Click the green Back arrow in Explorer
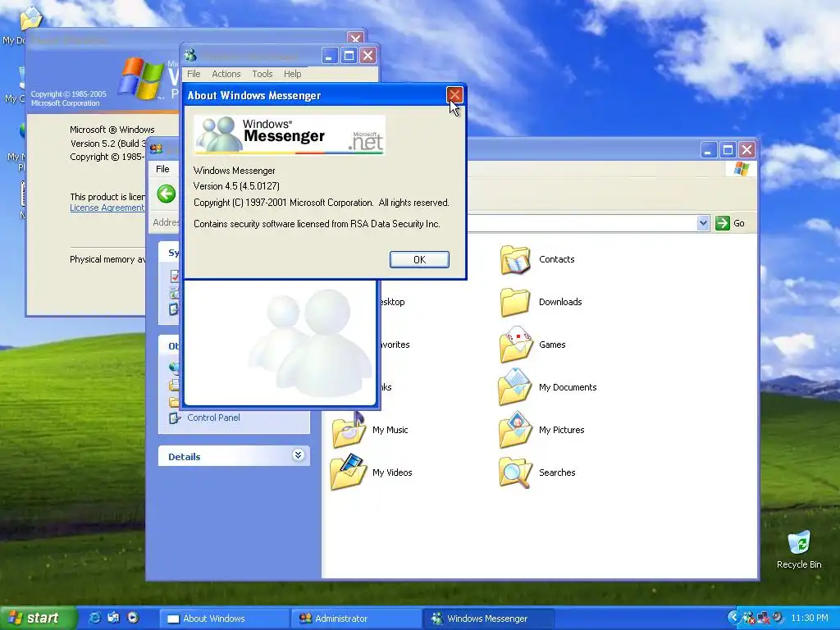 166,194
